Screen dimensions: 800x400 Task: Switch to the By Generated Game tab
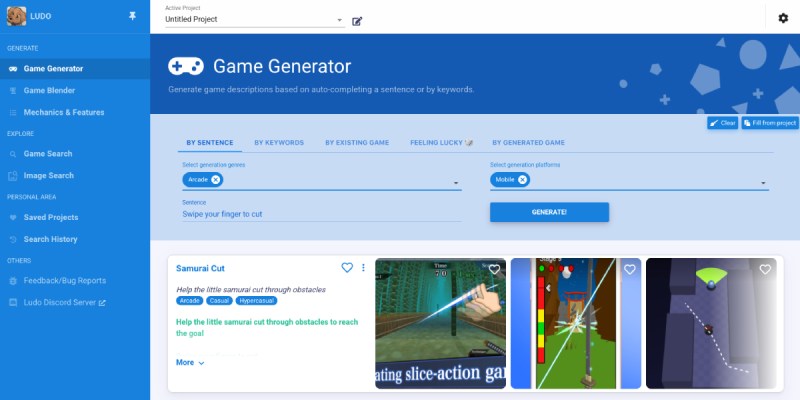coord(528,143)
